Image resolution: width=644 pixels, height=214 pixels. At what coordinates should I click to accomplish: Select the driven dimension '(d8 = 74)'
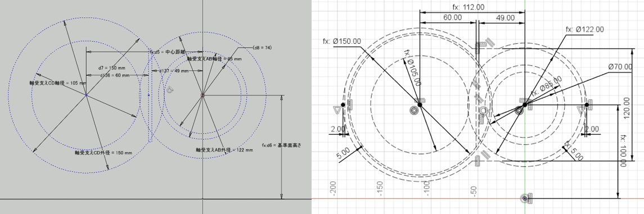(x=263, y=48)
